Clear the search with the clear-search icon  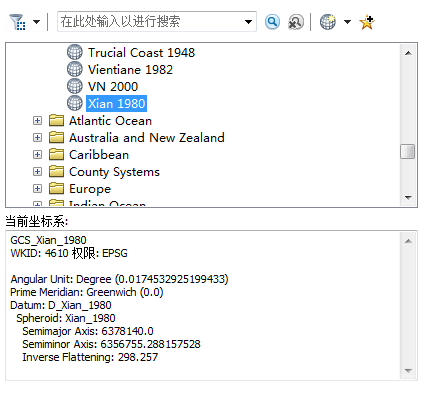[x=296, y=22]
